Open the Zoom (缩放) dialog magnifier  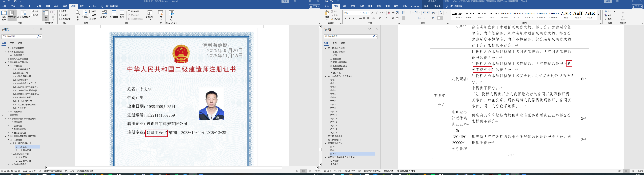pos(78,15)
